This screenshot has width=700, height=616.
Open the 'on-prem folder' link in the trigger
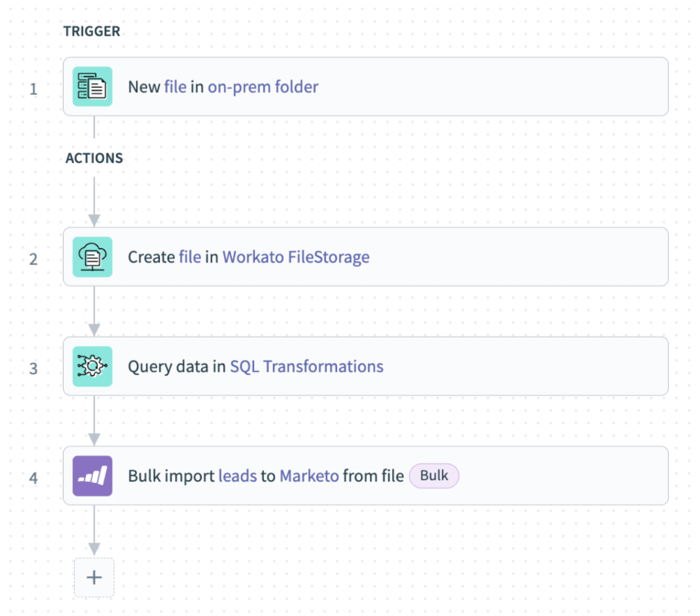pyautogui.click(x=263, y=86)
